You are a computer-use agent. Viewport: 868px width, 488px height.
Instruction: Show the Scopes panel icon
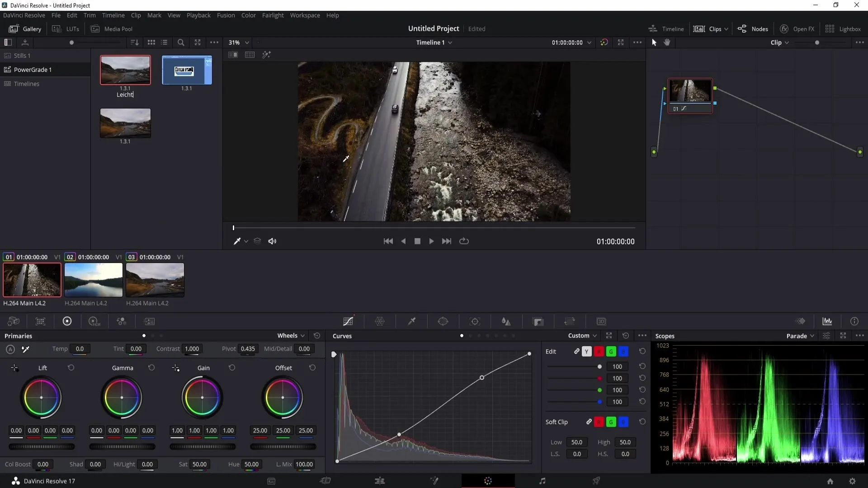click(827, 321)
